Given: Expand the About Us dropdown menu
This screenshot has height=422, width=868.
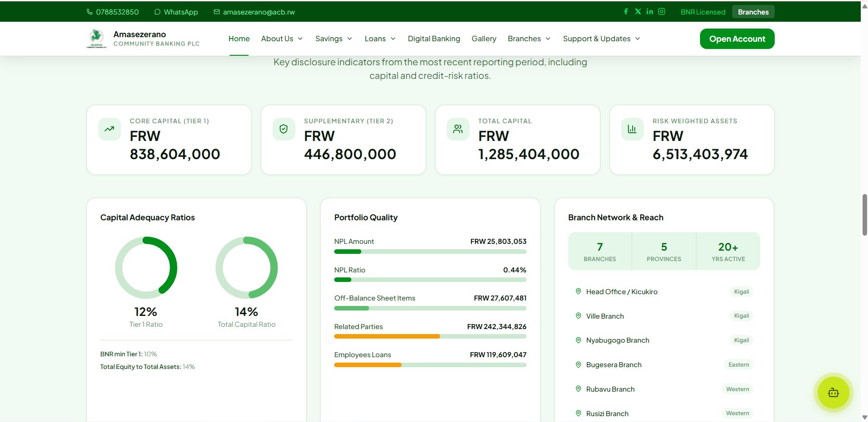Looking at the screenshot, I should tap(282, 39).
